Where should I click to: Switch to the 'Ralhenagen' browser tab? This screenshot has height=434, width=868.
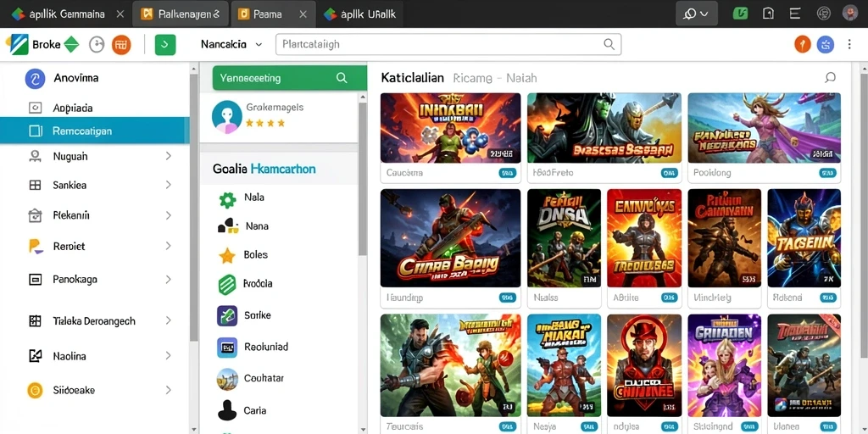(180, 14)
